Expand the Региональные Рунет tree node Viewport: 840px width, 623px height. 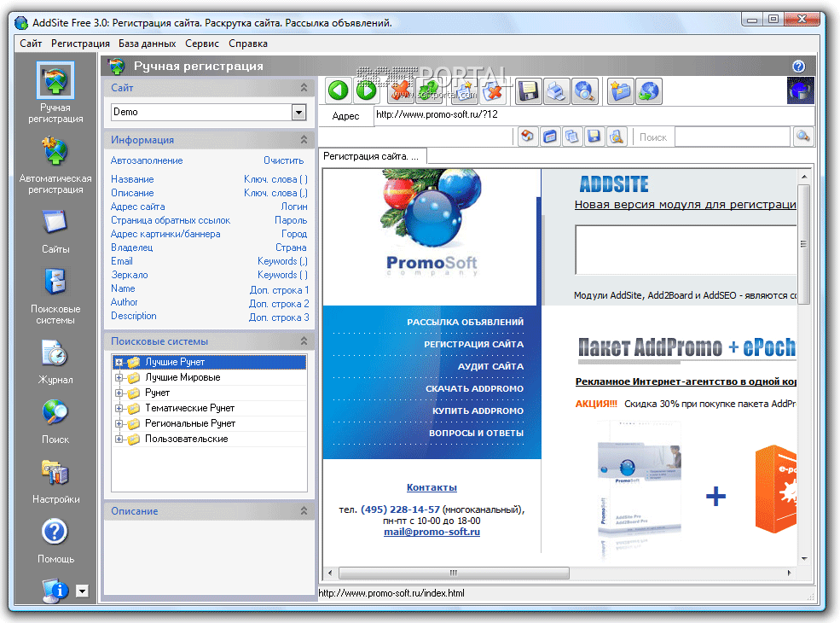pos(119,423)
